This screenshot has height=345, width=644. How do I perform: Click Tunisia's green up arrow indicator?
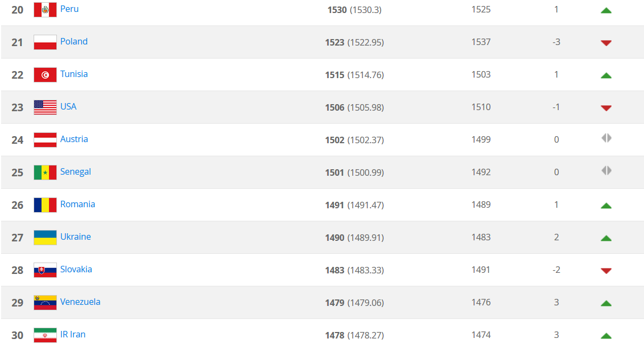tap(606, 75)
